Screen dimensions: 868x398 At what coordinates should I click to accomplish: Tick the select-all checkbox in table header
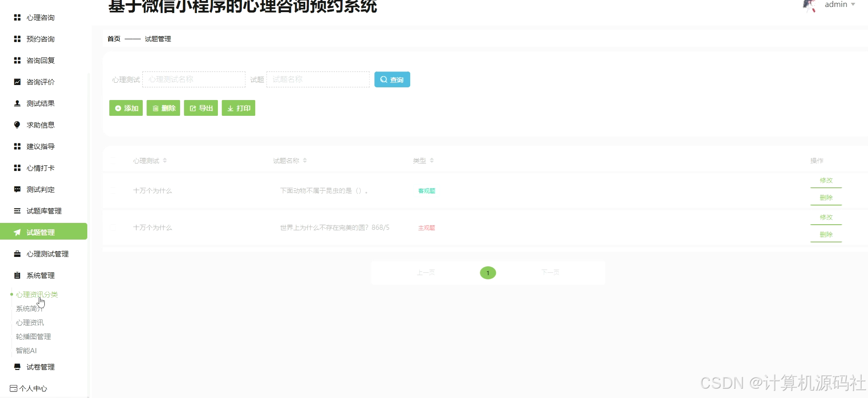(x=113, y=161)
